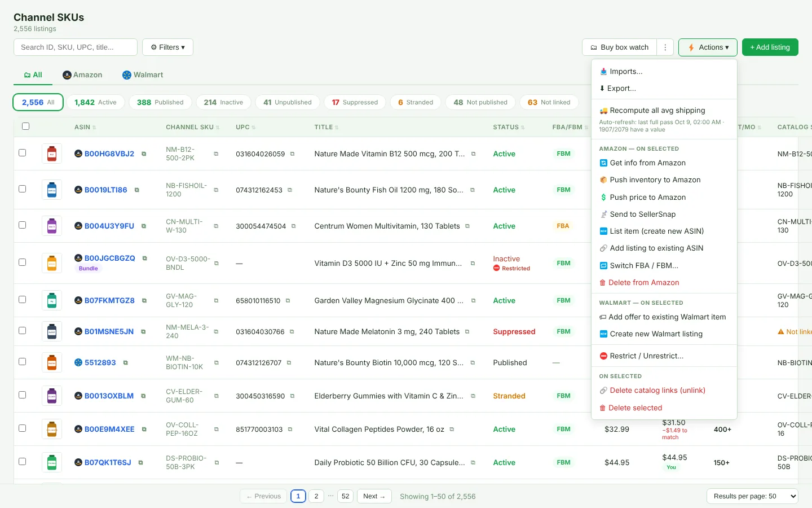
Task: Filter by the 17 Suppressed status chip
Action: pos(355,102)
